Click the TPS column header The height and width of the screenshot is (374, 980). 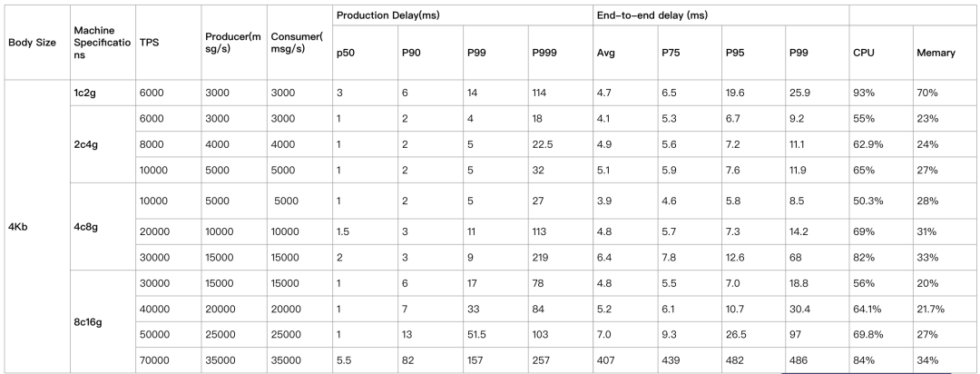click(x=168, y=43)
